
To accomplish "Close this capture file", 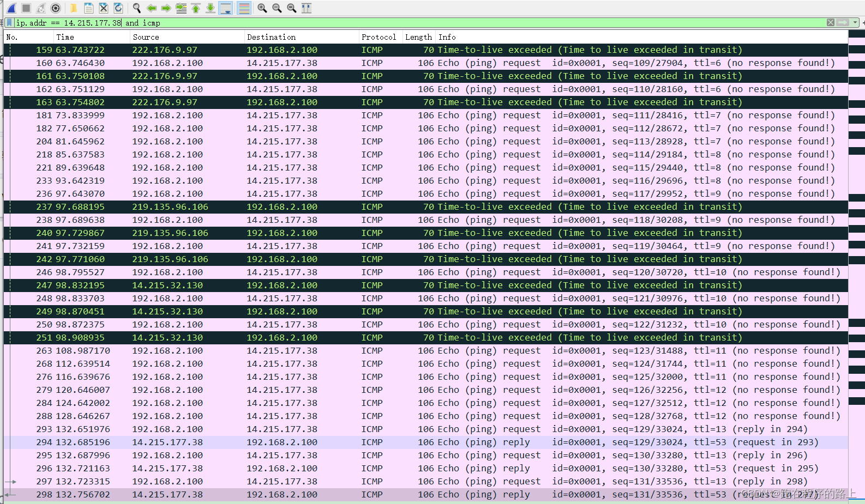I will click(103, 8).
